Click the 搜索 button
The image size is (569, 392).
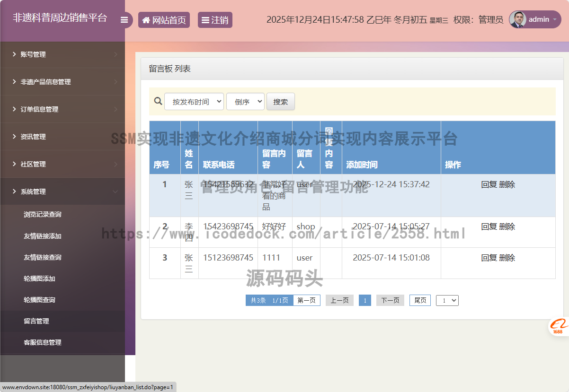pyautogui.click(x=280, y=102)
